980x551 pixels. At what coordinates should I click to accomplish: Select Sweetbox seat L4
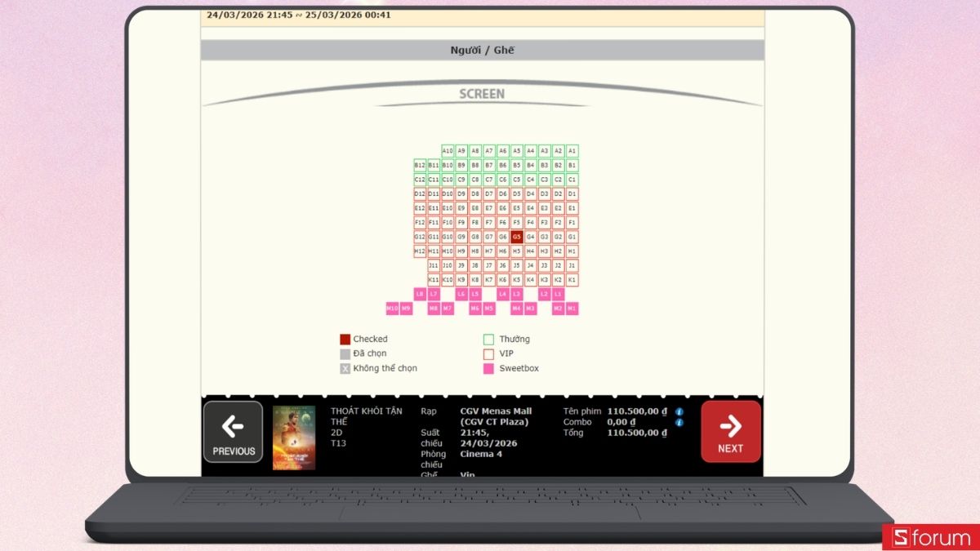503,294
